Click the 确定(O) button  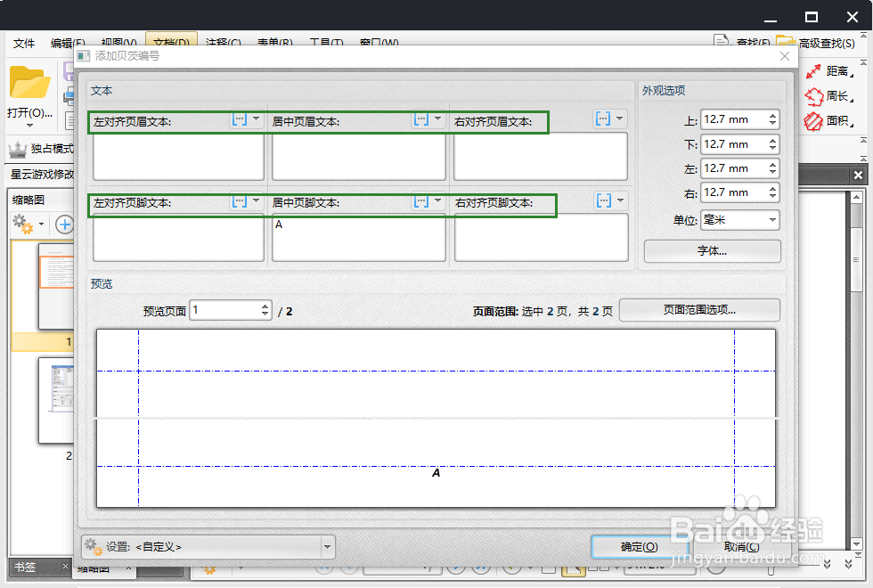pyautogui.click(x=640, y=547)
